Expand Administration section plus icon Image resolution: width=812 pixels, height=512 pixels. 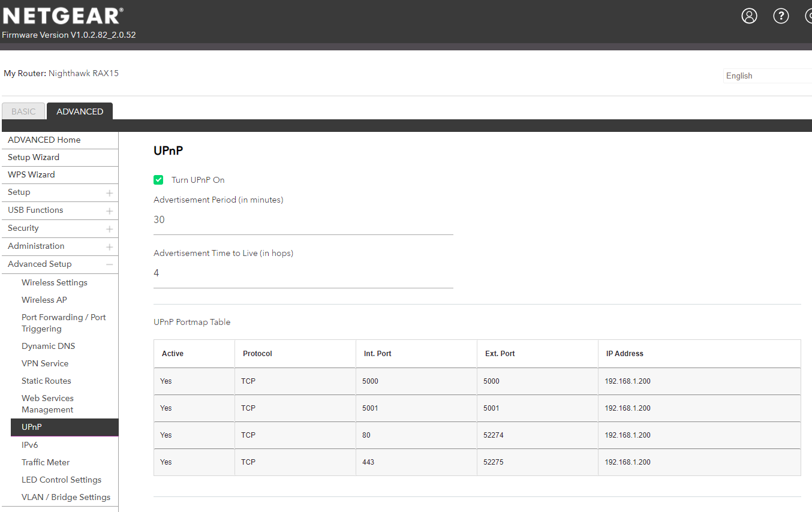click(x=109, y=247)
